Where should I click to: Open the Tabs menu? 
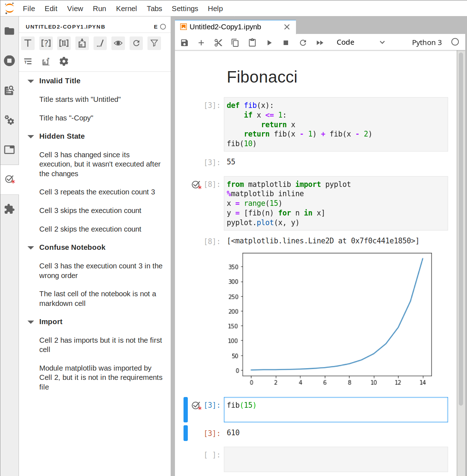[154, 9]
